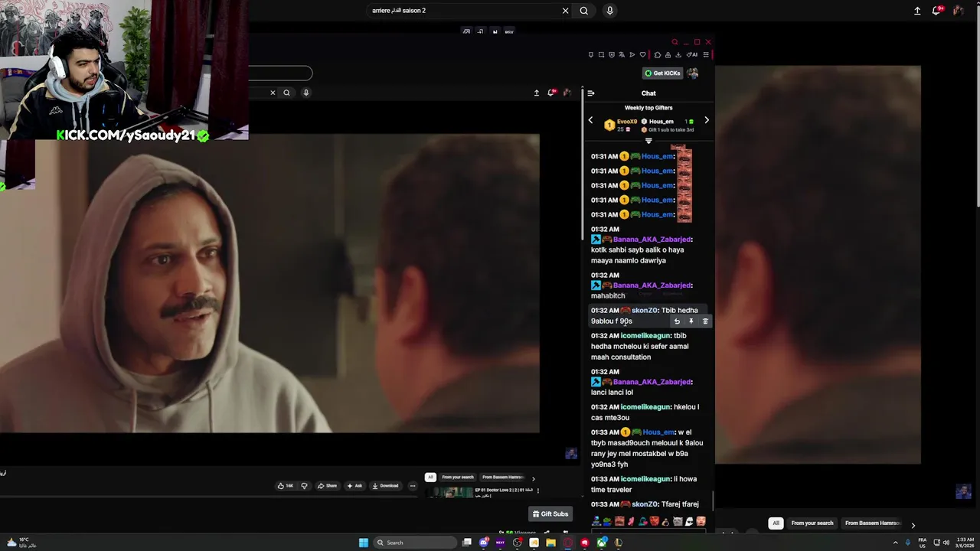Image resolution: width=980 pixels, height=551 pixels.
Task: Open the YouTube Create upload icon
Action: coord(917,11)
